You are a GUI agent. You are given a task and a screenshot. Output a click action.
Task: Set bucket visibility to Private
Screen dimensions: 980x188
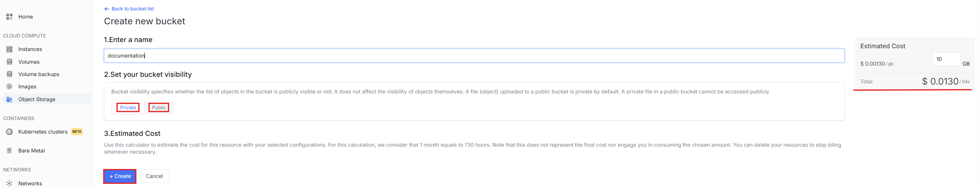tap(128, 107)
